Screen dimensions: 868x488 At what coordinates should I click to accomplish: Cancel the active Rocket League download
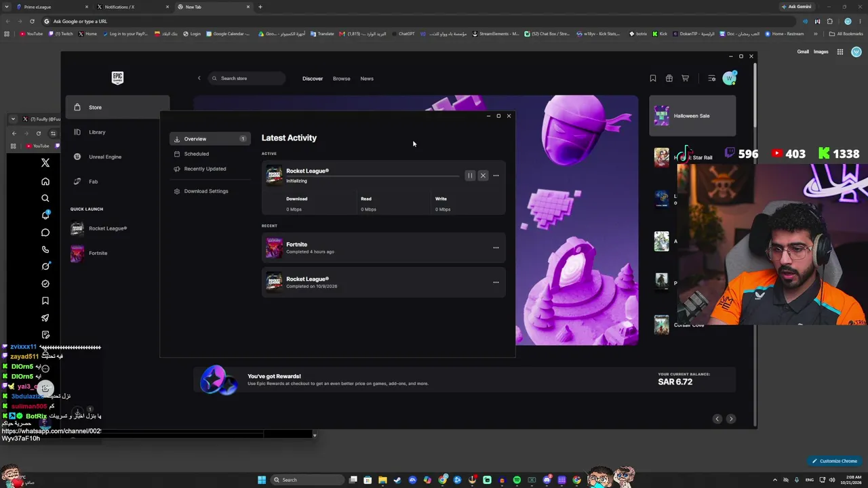pos(483,176)
